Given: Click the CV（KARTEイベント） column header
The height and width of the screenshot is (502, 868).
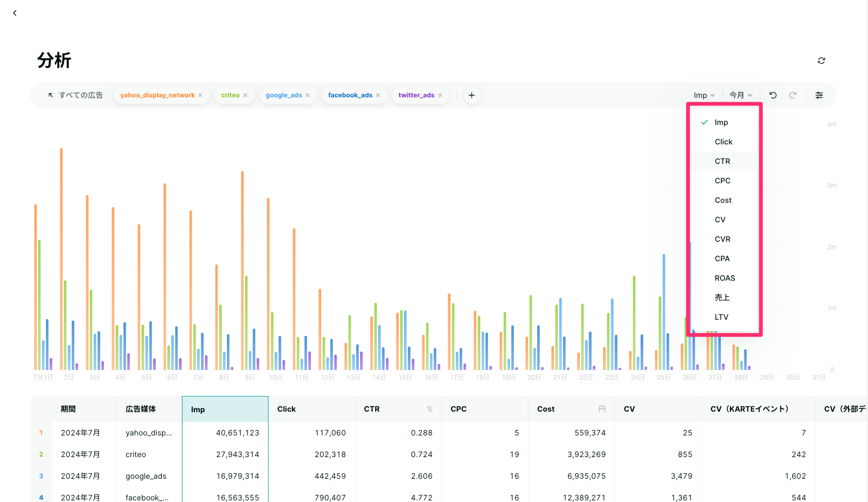Looking at the screenshot, I should click(758, 409).
